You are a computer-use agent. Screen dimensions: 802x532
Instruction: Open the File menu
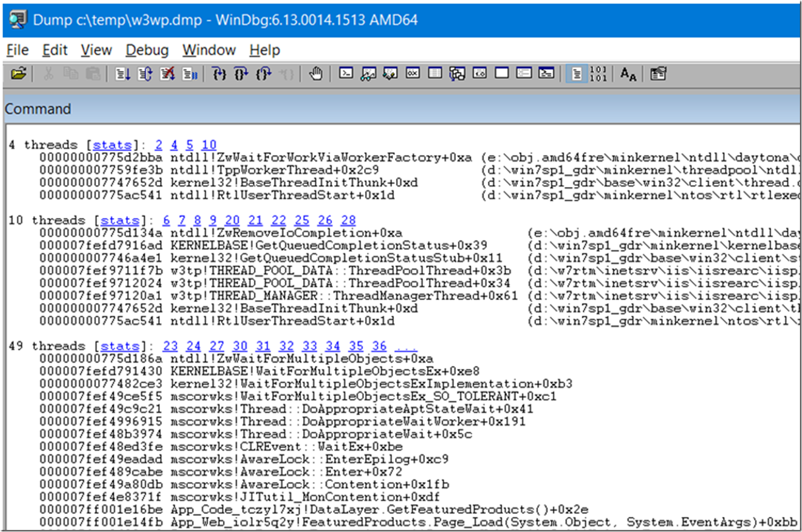18,50
